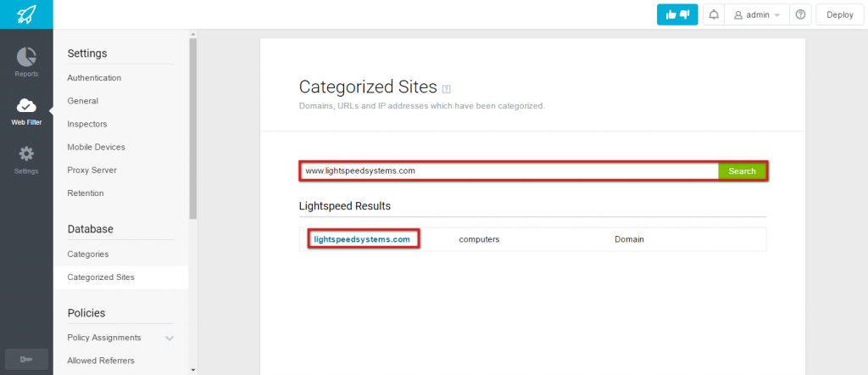Click the thumbs up/down feedback button
This screenshot has height=375, width=868.
pos(677,15)
